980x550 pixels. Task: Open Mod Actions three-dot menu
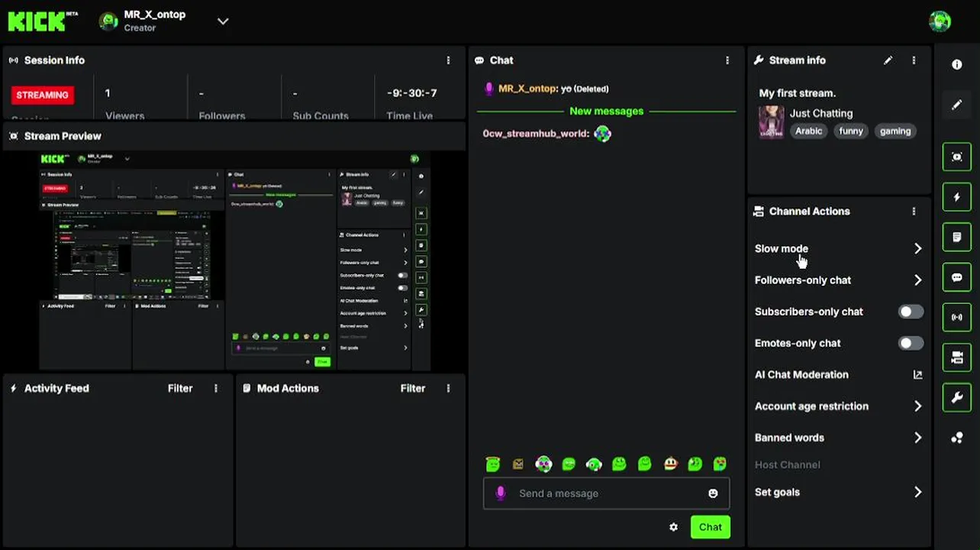(x=448, y=388)
